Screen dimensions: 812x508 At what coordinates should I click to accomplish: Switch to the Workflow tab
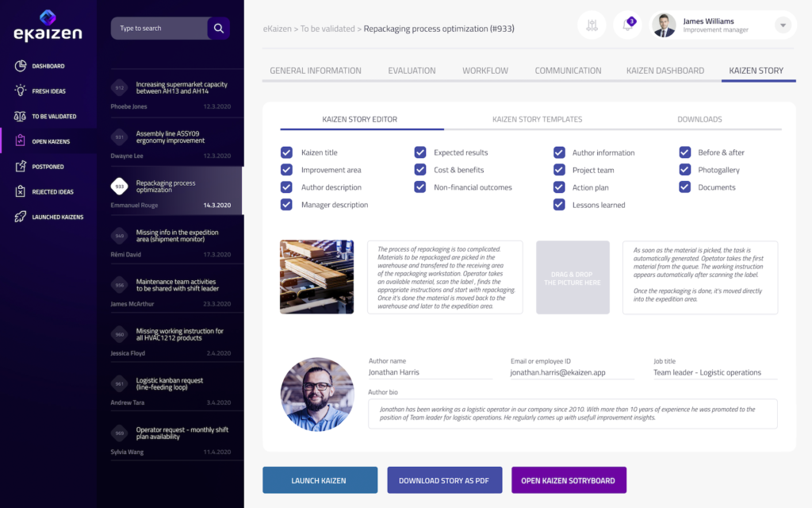[485, 71]
